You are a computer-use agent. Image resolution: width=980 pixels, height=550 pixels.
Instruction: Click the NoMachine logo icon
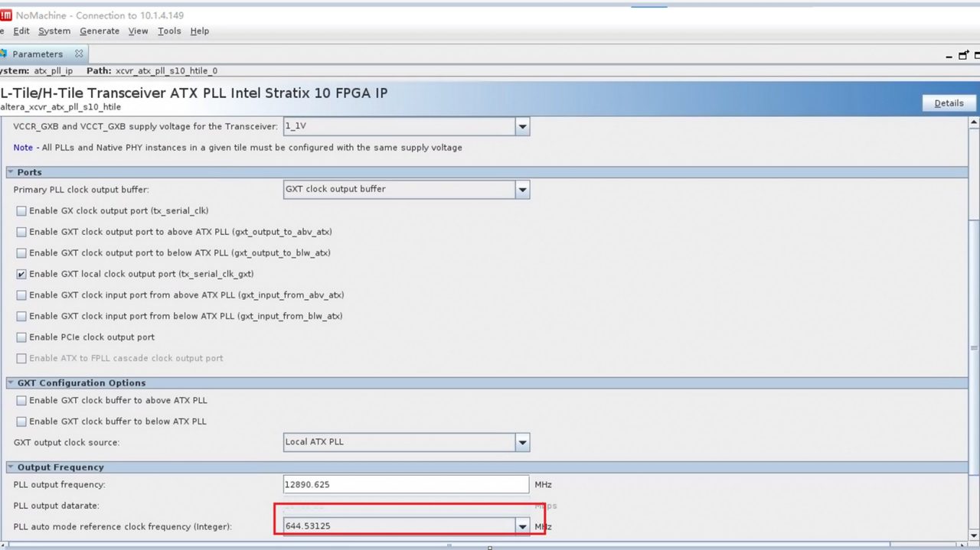[5, 15]
